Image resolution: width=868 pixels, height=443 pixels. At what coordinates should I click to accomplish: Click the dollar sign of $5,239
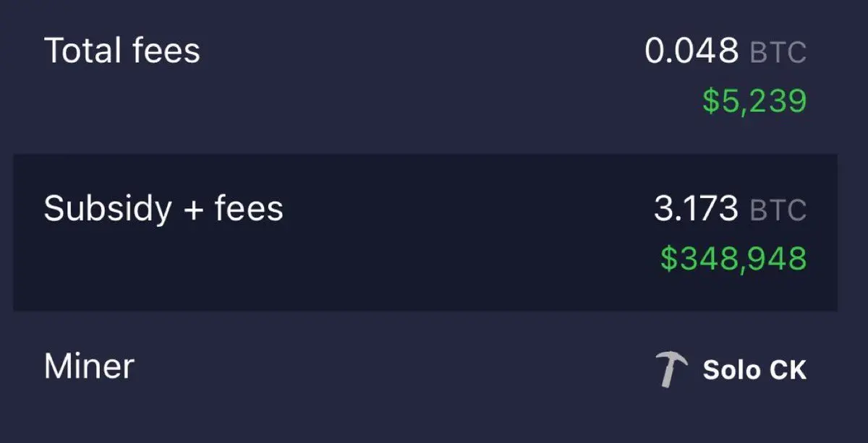711,102
